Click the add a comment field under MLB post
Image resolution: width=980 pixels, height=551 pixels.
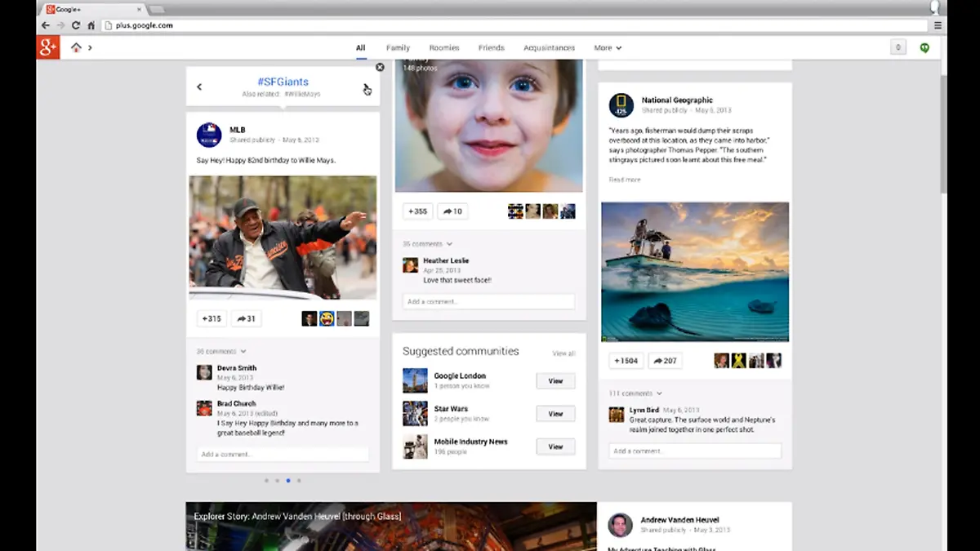point(283,454)
